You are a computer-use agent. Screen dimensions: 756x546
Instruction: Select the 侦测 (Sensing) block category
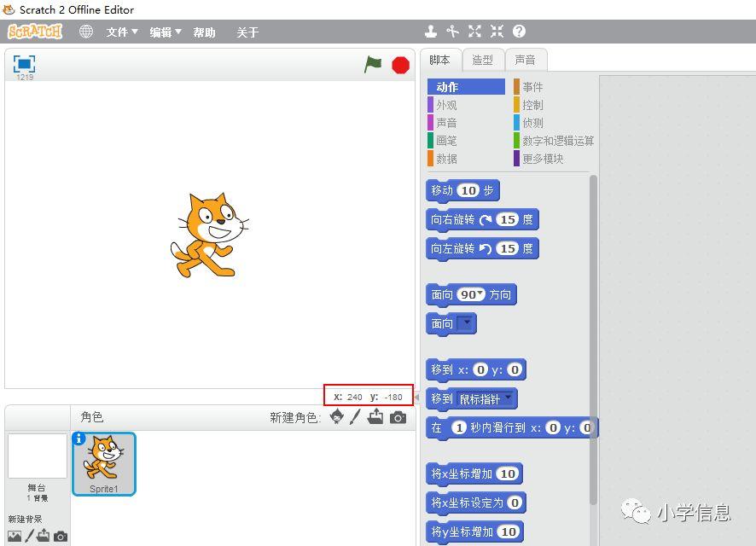[532, 123]
